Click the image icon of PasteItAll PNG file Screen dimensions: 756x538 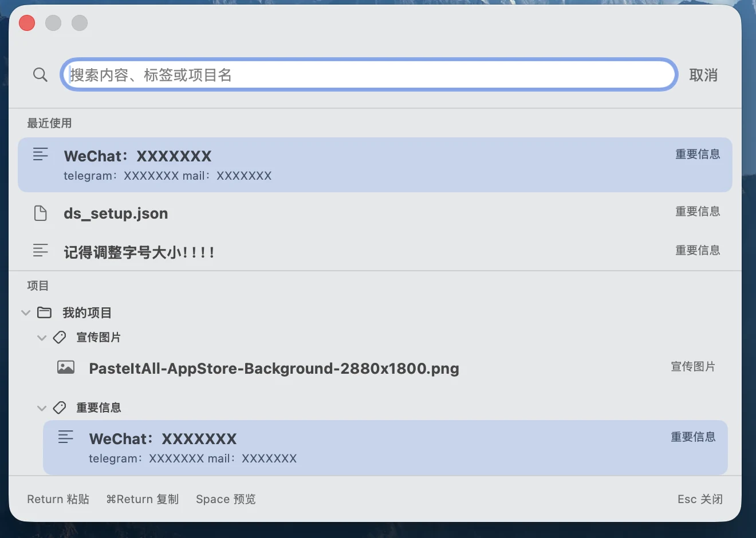pyautogui.click(x=66, y=367)
